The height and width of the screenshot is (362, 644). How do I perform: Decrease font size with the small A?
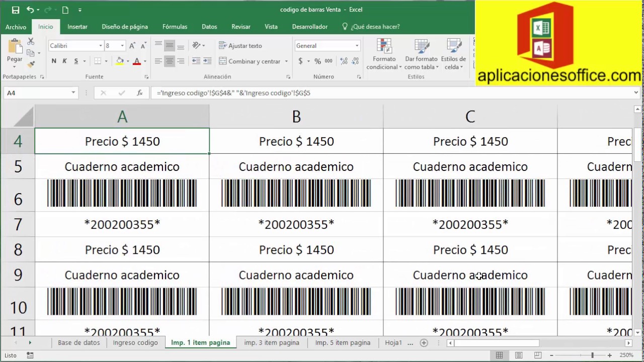[143, 46]
